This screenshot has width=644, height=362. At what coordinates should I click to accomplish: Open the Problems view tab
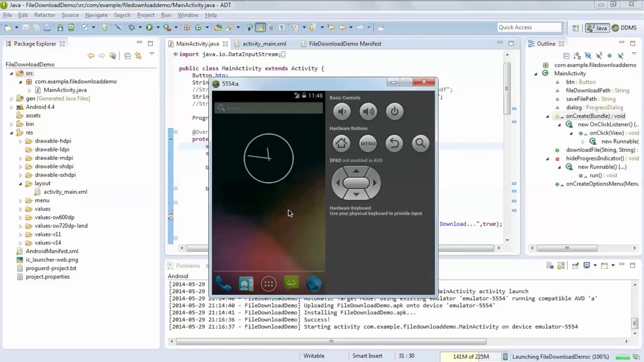184,265
